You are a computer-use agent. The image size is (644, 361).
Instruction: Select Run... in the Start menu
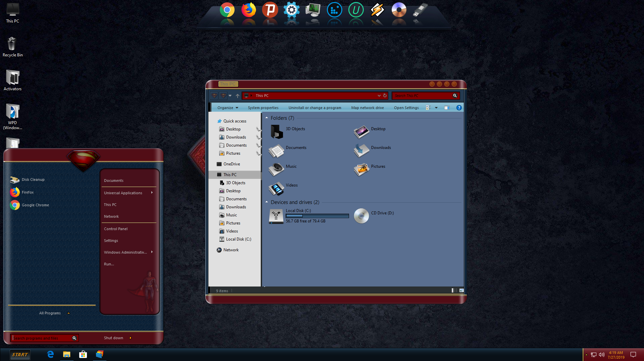[109, 264]
